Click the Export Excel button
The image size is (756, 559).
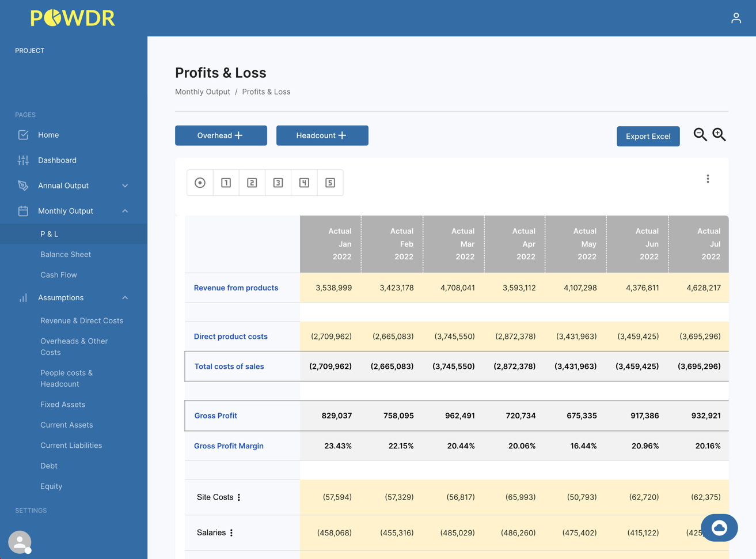point(648,137)
